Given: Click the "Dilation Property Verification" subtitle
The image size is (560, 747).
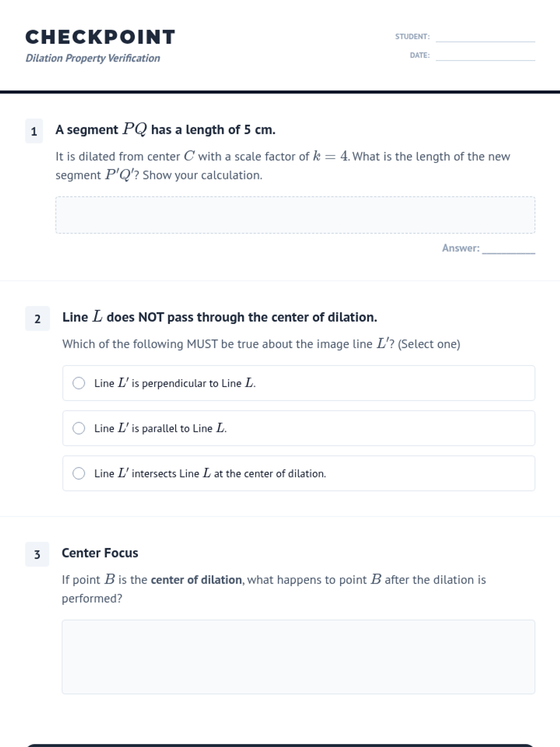Looking at the screenshot, I should click(92, 58).
